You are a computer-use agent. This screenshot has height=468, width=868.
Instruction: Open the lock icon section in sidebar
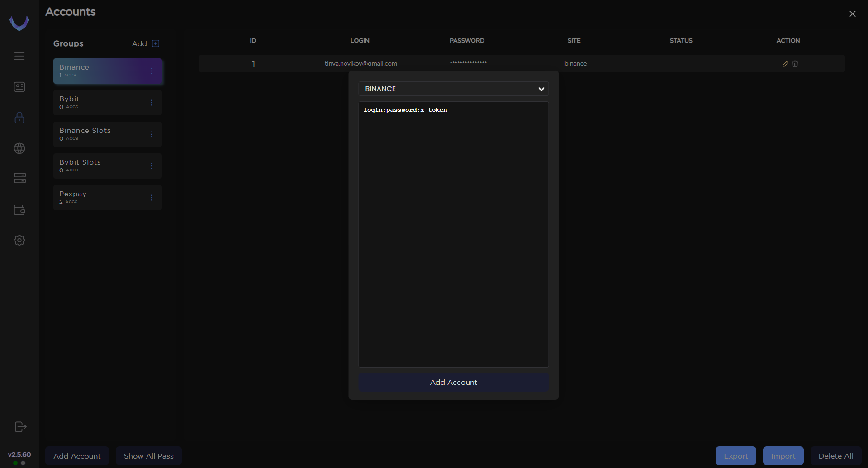point(19,118)
